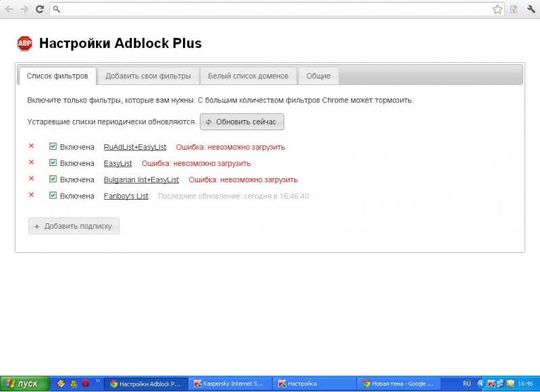Screen dimensions: 540x392
Task: Open the Bulgarian list+EasyList link
Action: tap(141, 179)
